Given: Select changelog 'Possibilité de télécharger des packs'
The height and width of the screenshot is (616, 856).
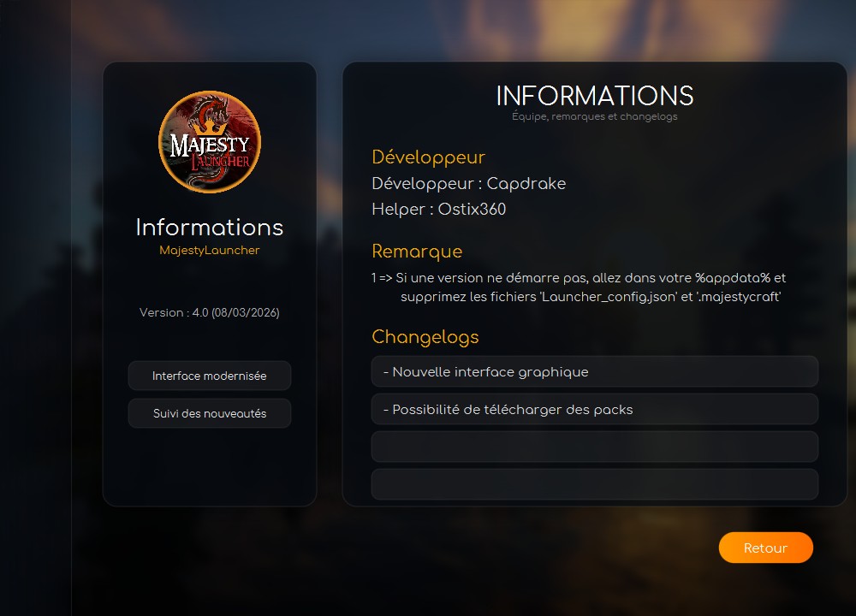Looking at the screenshot, I should [594, 409].
